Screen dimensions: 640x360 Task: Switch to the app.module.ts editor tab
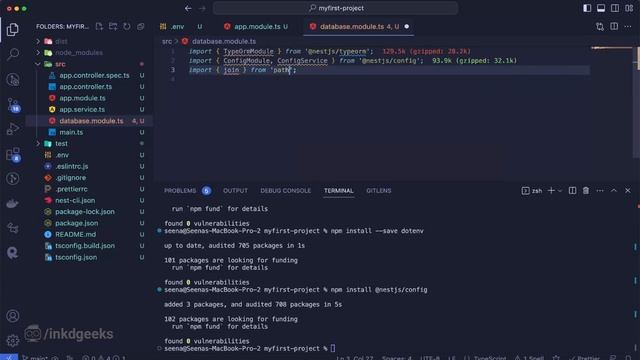click(x=257, y=27)
